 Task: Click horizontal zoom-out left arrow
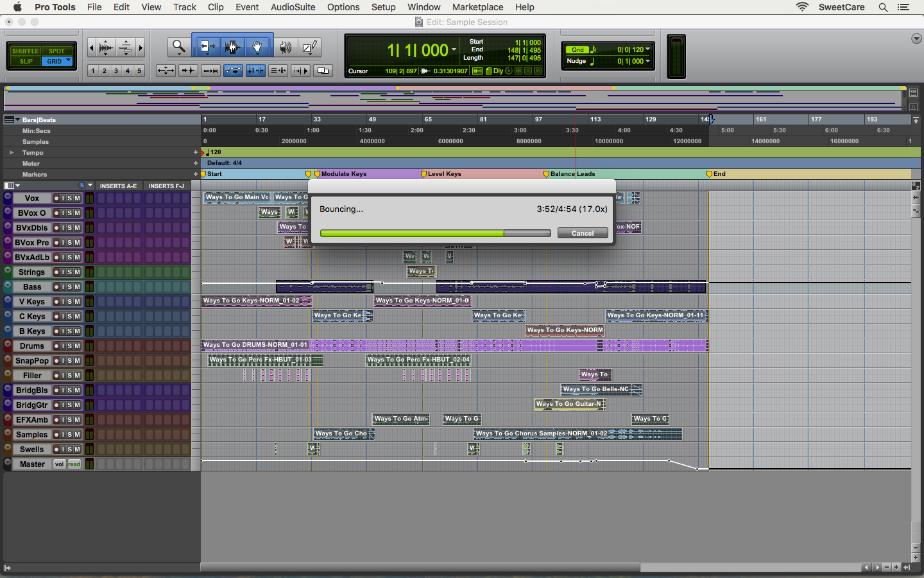click(91, 48)
